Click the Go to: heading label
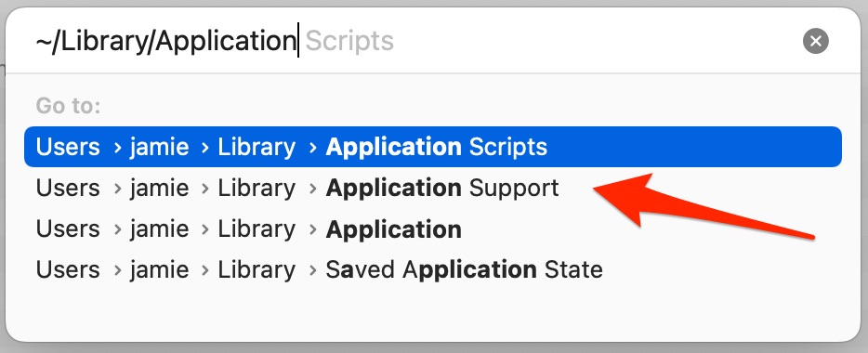This screenshot has width=868, height=353. pos(68,105)
